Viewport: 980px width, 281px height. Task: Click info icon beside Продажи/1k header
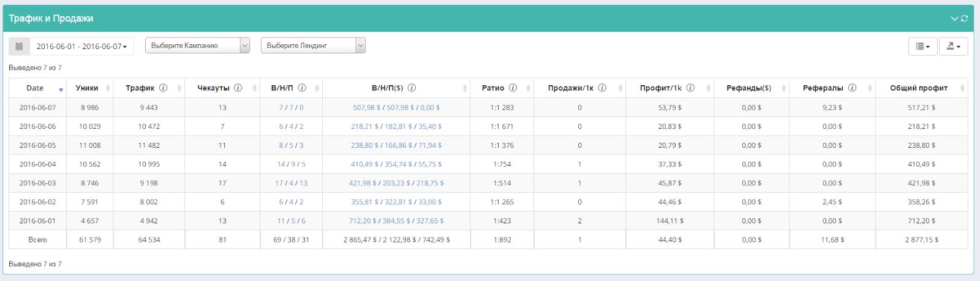[x=602, y=88]
